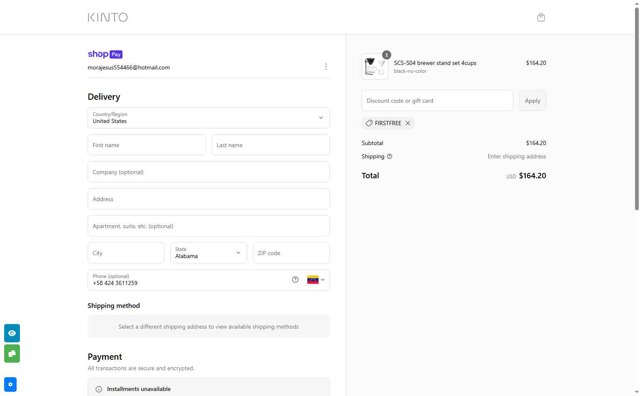Click the product name SCS-S04 brewer stand set 4cups

(435, 63)
